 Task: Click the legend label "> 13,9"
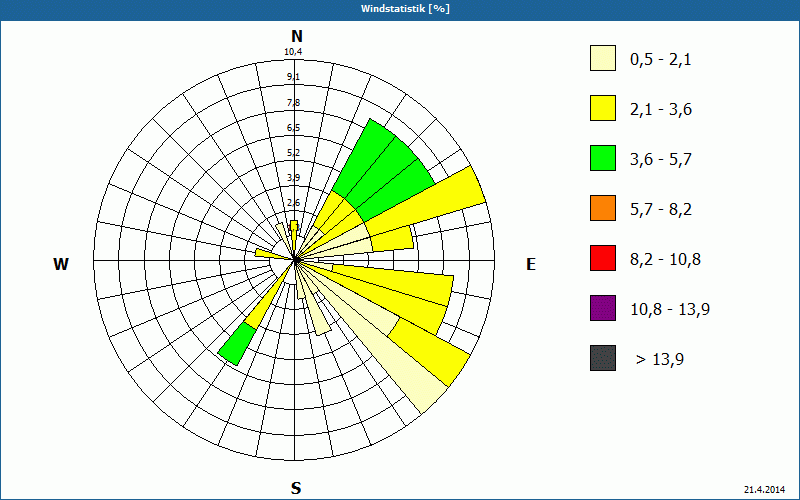660,360
